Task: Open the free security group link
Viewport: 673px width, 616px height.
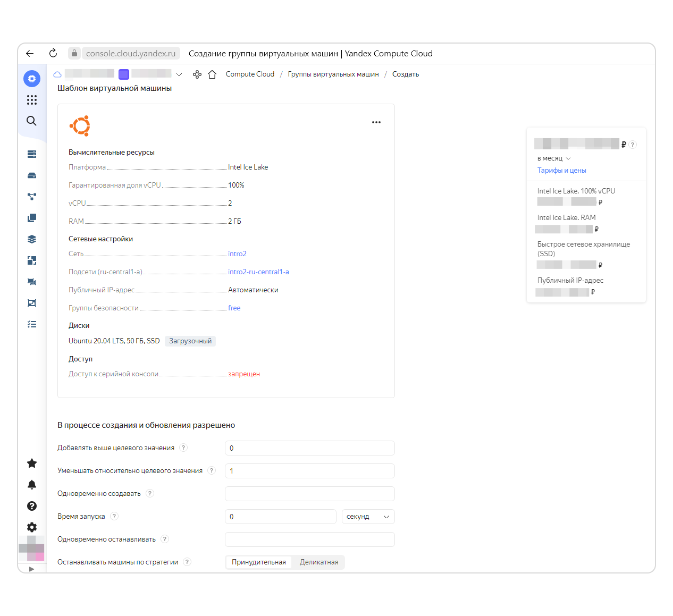Action: coord(234,308)
